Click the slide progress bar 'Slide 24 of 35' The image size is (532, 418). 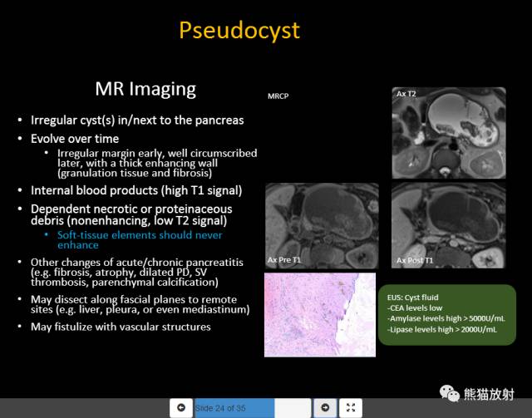(253, 407)
